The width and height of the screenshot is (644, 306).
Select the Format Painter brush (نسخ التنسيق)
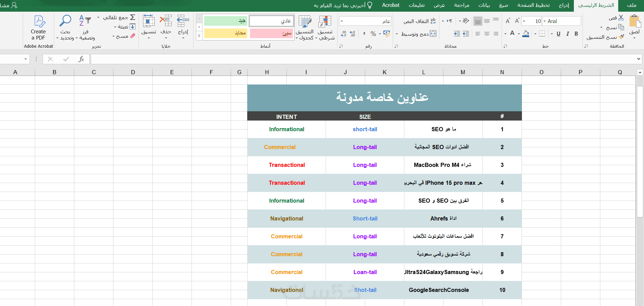click(621, 37)
